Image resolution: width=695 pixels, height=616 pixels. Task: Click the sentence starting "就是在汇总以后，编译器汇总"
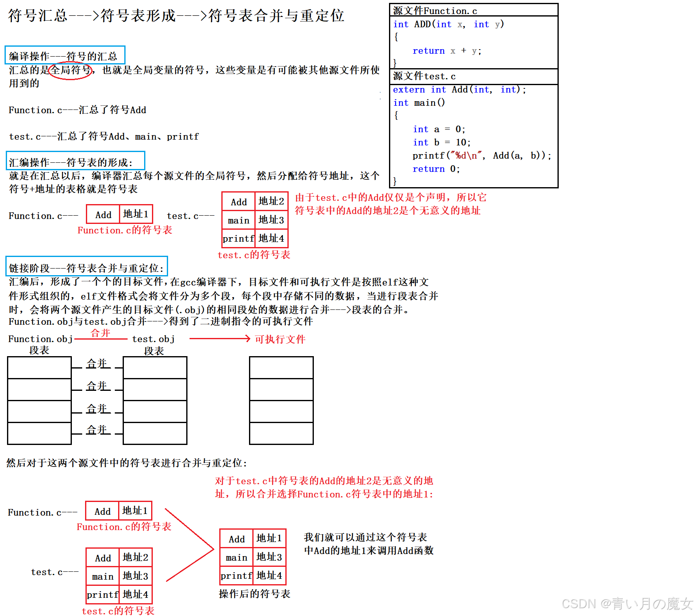pyautogui.click(x=194, y=176)
